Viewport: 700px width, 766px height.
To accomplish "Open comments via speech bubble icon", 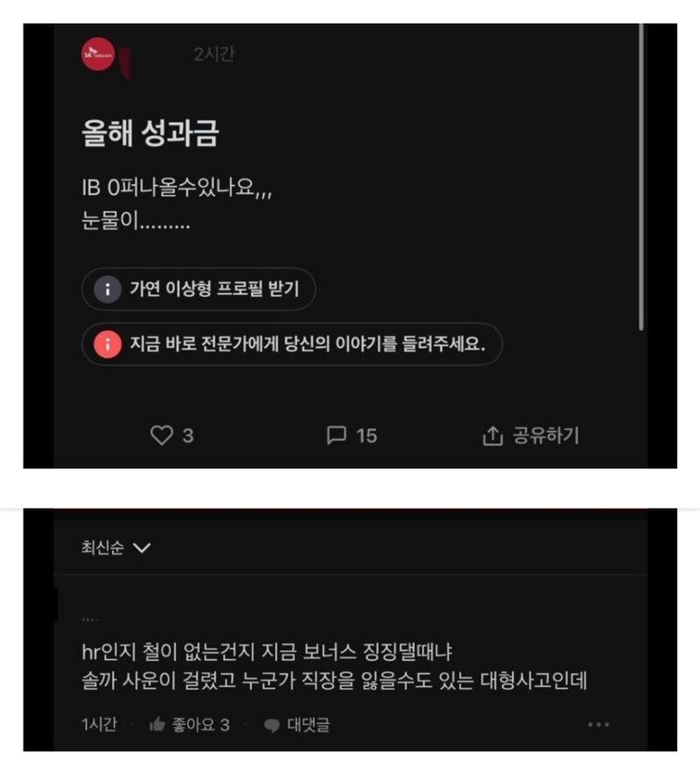I will pos(336,435).
